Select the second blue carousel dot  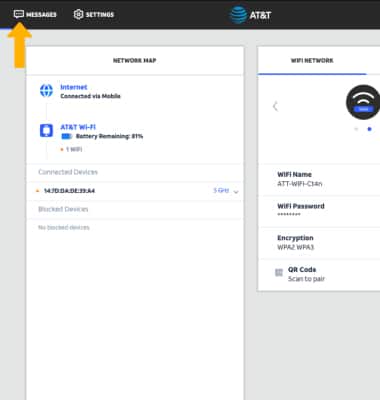(369, 129)
